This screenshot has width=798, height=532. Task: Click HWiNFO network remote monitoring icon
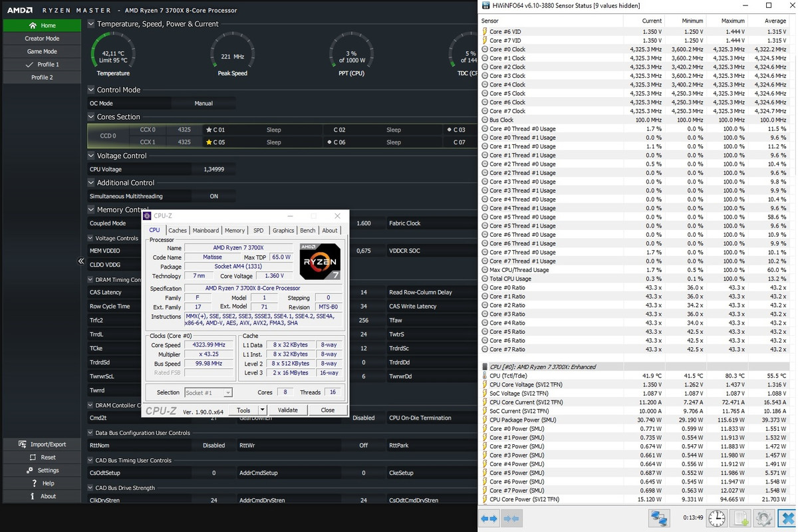point(659,518)
